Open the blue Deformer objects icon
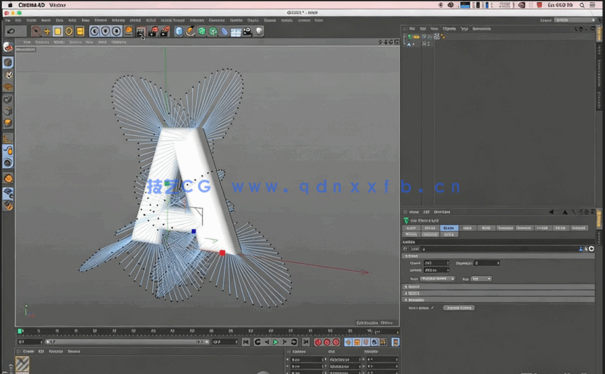Image resolution: width=605 pixels, height=374 pixels. click(225, 31)
